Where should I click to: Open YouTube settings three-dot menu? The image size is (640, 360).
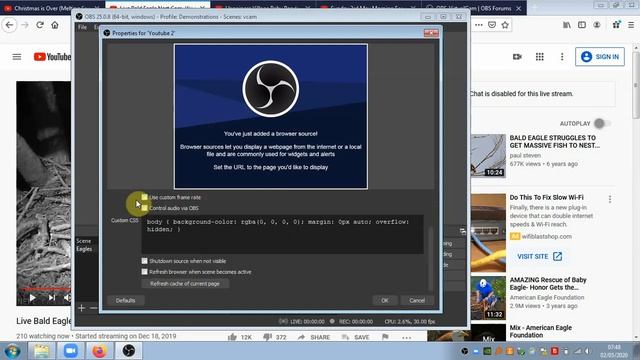[562, 57]
